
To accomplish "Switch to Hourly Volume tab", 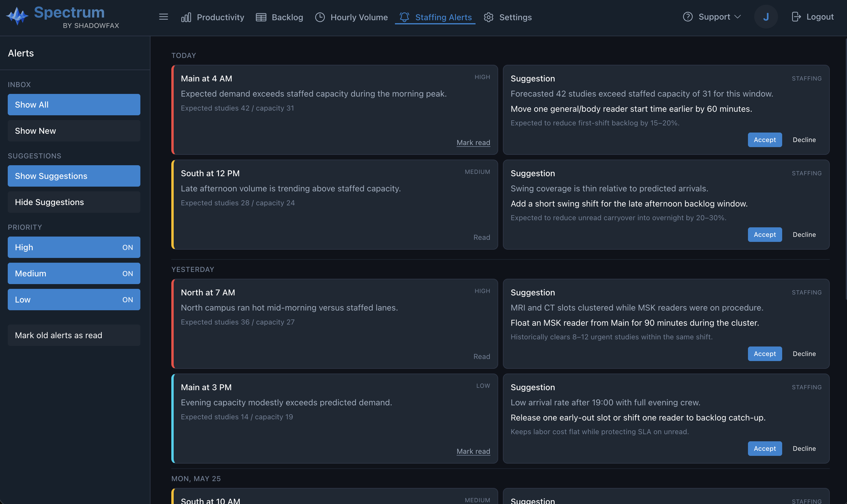I will click(x=352, y=17).
